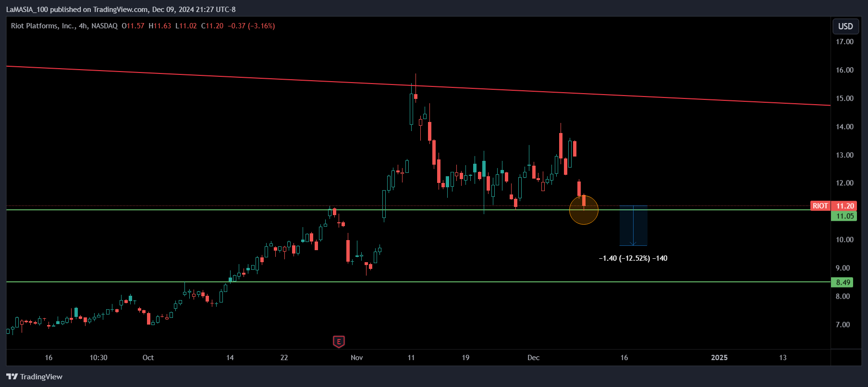Click the 11 date axis label
The width and height of the screenshot is (868, 387).
[411, 358]
